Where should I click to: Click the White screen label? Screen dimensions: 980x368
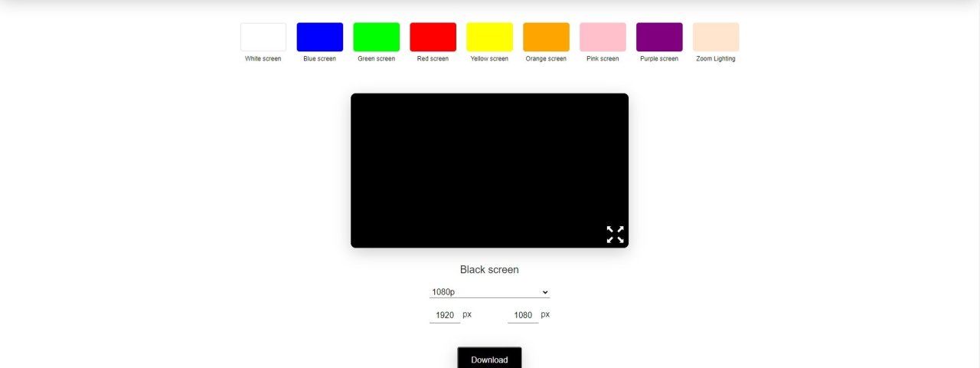263,59
